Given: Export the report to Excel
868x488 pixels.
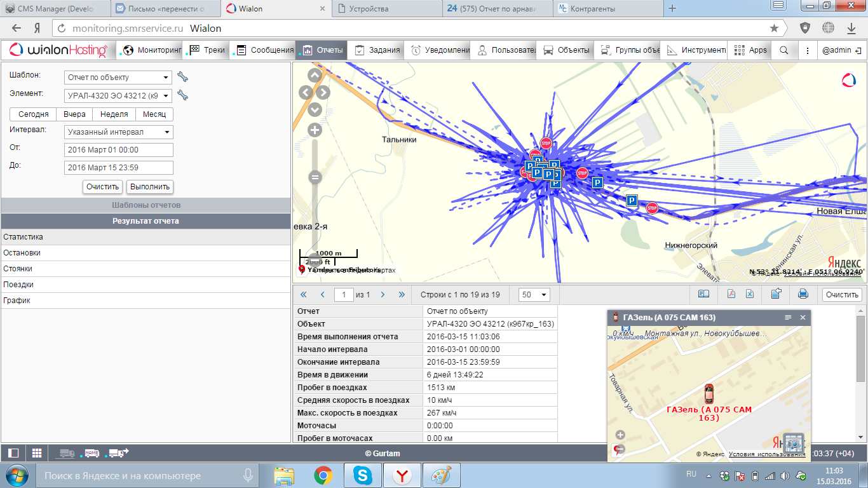Looking at the screenshot, I should tap(749, 294).
